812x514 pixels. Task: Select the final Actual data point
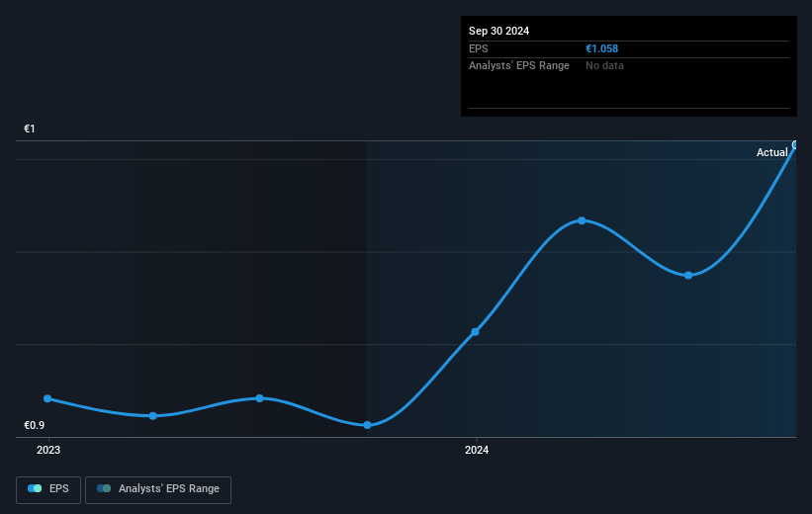pyautogui.click(x=795, y=145)
